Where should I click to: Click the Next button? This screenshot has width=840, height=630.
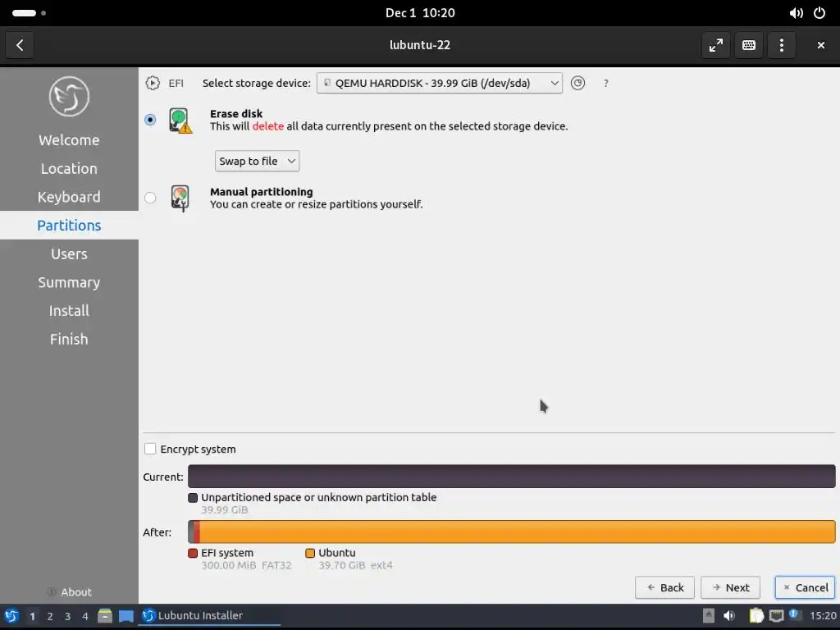pos(730,587)
